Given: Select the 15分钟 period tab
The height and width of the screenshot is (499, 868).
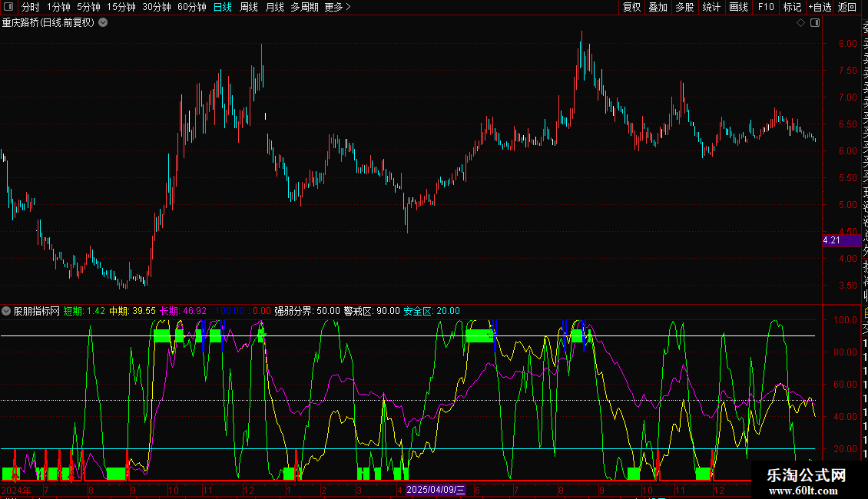Looking at the screenshot, I should coord(121,7).
